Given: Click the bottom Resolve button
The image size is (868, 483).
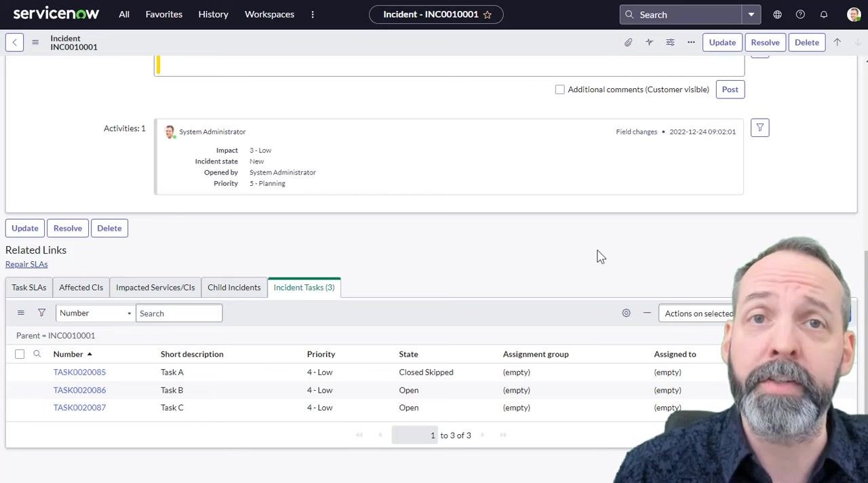Looking at the screenshot, I should [x=68, y=228].
